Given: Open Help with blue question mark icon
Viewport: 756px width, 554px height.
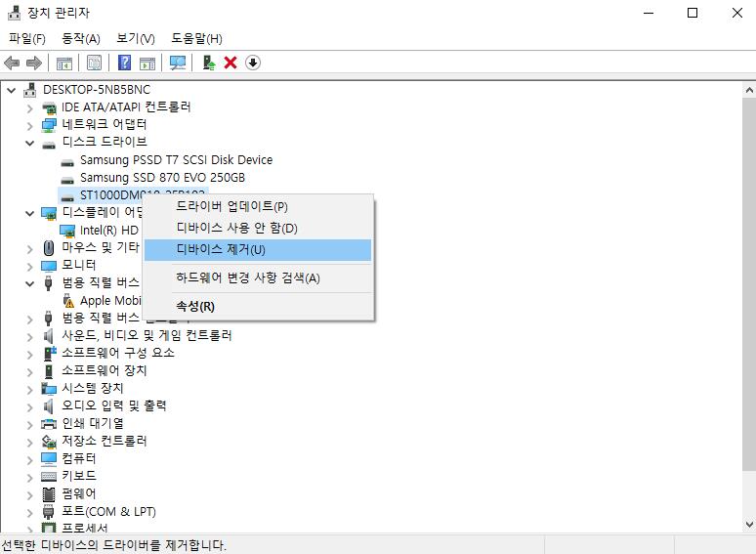Looking at the screenshot, I should tap(124, 63).
